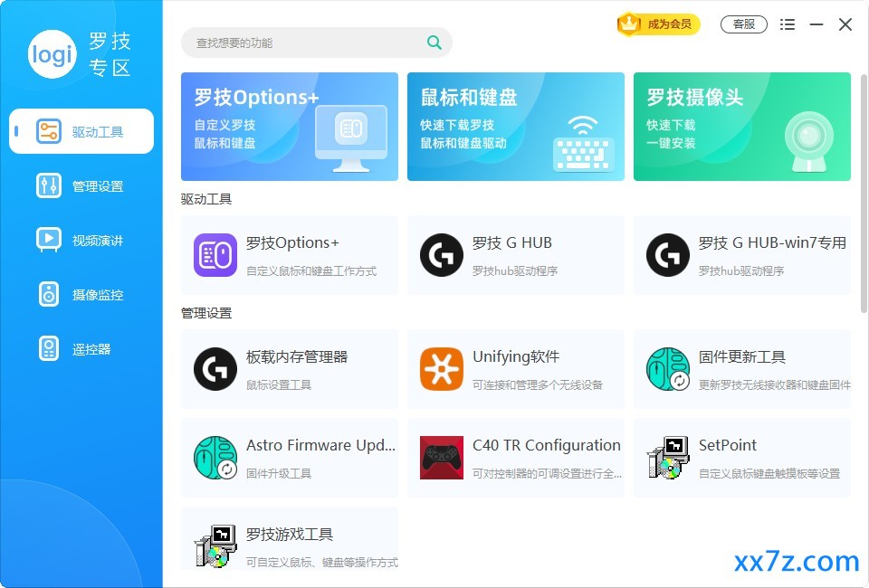Click description 固件升级工具

[279, 473]
